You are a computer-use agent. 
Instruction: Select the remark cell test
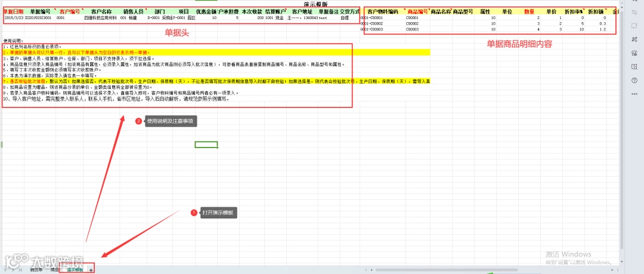[x=329, y=19]
